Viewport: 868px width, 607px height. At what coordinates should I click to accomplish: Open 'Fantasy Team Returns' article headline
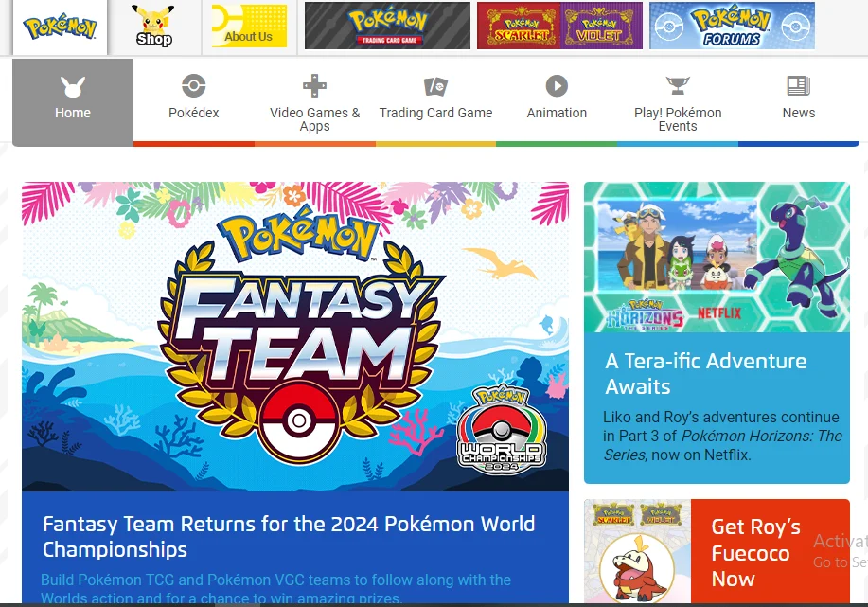288,537
